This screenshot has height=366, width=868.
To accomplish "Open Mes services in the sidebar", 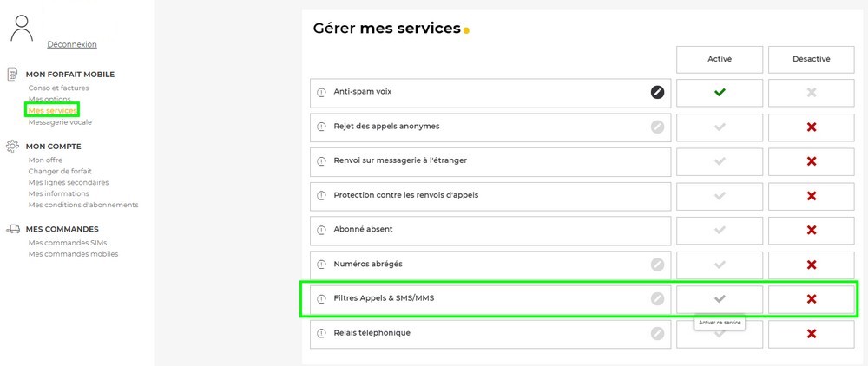I will tap(52, 111).
